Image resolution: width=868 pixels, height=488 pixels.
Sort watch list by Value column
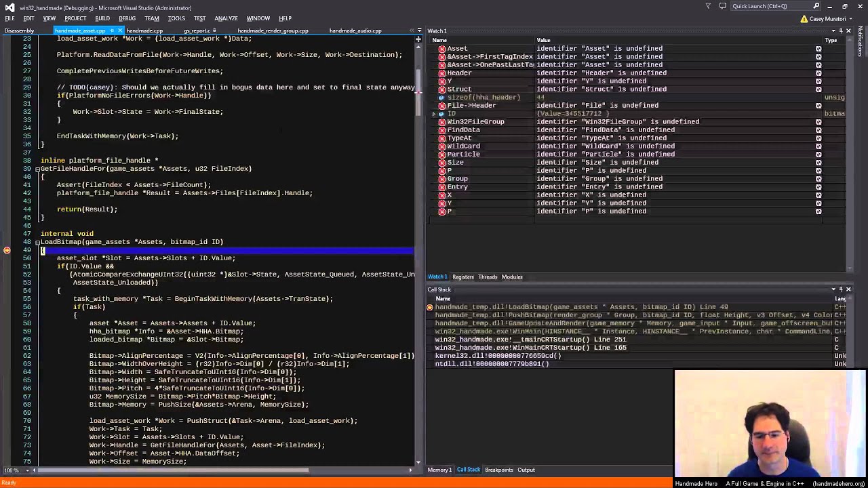[678, 40]
